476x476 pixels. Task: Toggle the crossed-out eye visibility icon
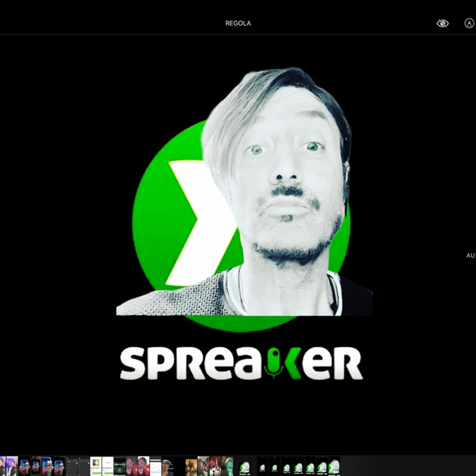[x=442, y=23]
